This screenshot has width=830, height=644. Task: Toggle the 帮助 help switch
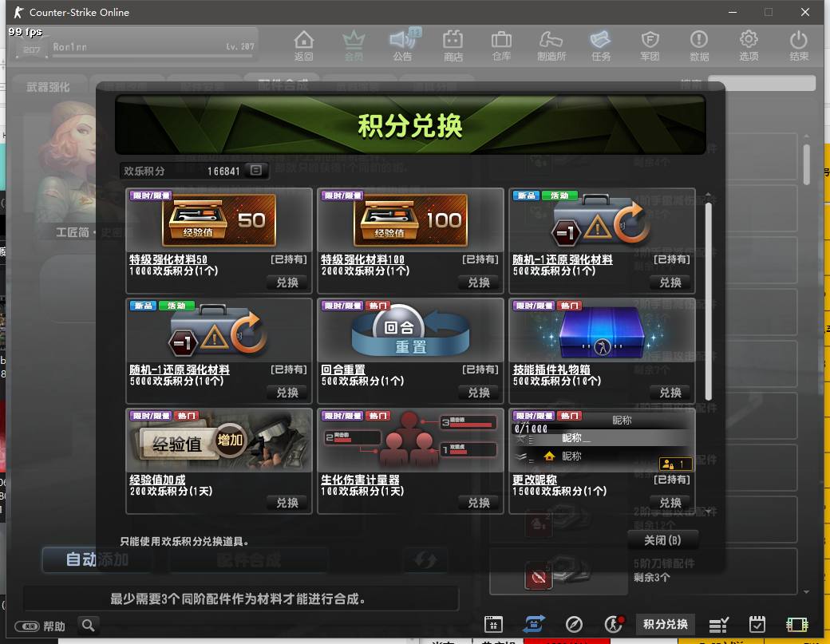tap(28, 626)
